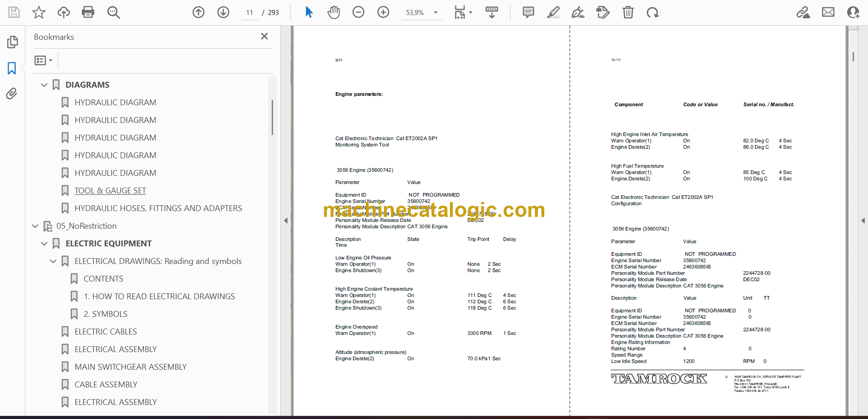Open the CABLE ASSEMBLY bookmark

point(106,385)
